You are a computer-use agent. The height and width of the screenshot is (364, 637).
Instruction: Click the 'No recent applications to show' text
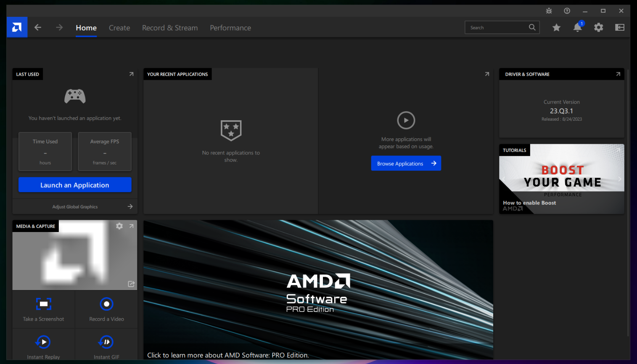[x=231, y=156]
